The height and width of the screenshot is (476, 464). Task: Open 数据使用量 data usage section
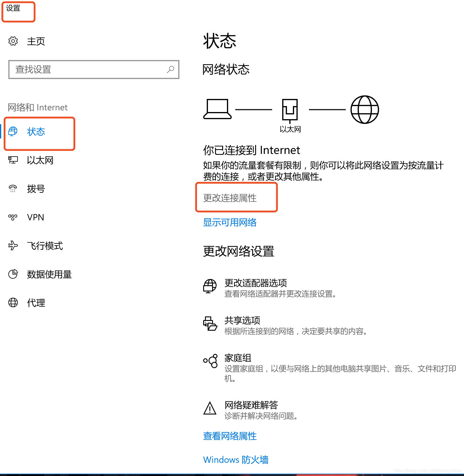coord(49,274)
